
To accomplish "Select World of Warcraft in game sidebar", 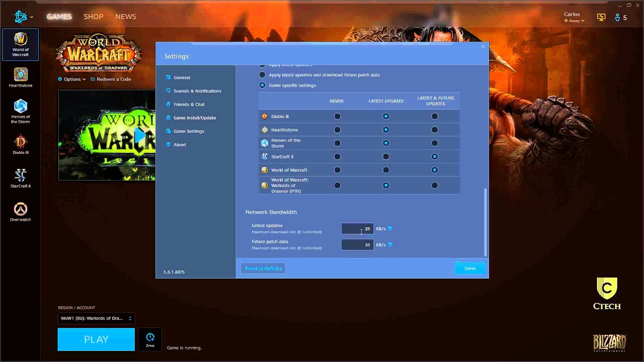I will [x=21, y=44].
